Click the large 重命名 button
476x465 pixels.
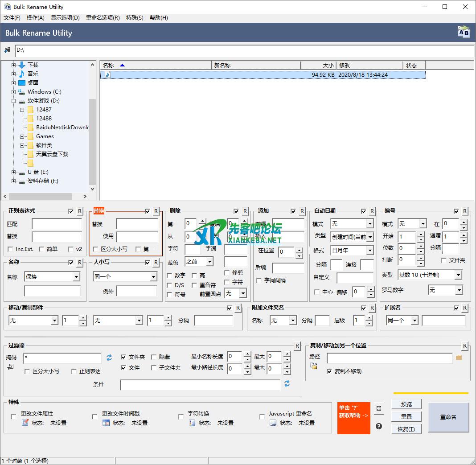point(448,417)
